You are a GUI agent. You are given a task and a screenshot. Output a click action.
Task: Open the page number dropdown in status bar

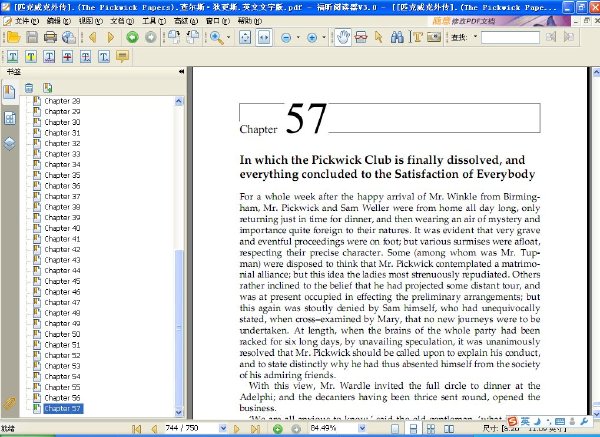223,428
